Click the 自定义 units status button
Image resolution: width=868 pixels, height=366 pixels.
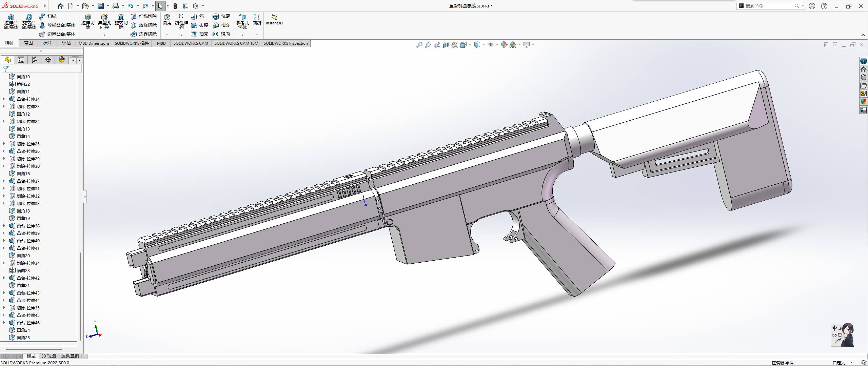tap(839, 363)
